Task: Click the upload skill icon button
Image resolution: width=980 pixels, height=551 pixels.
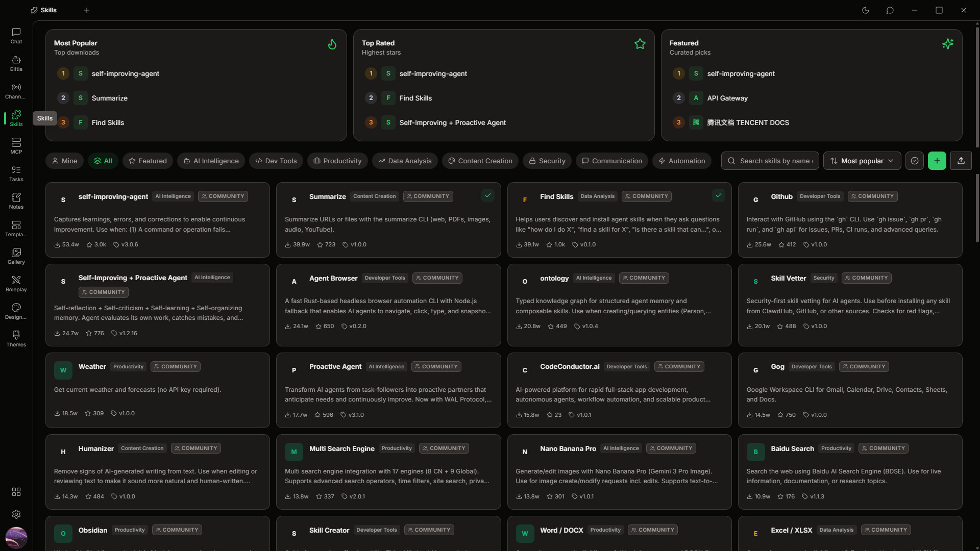Action: tap(961, 161)
